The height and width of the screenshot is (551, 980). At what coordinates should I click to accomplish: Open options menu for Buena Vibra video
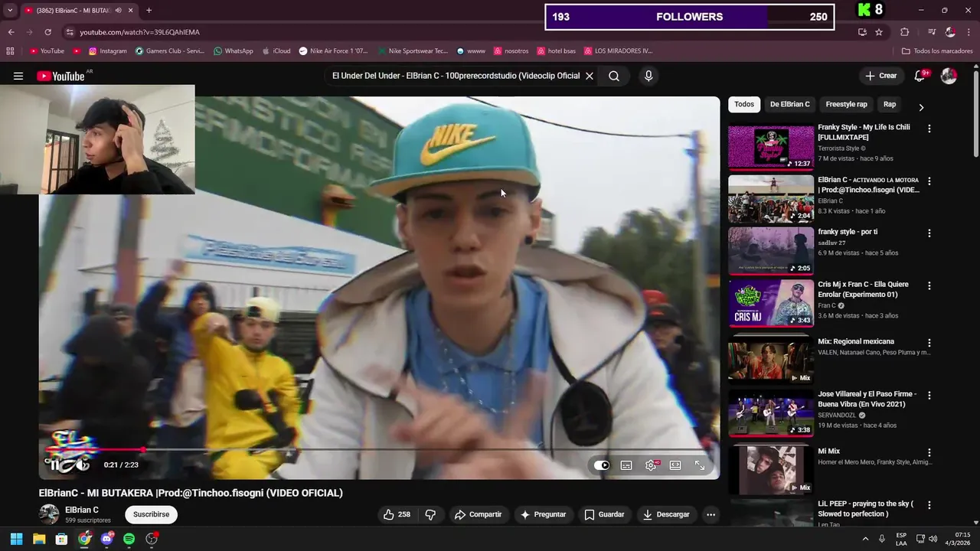pos(929,396)
